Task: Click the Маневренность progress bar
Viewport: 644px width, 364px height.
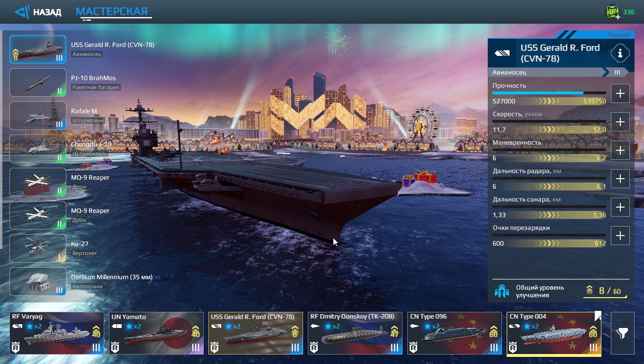Action: [x=549, y=150]
